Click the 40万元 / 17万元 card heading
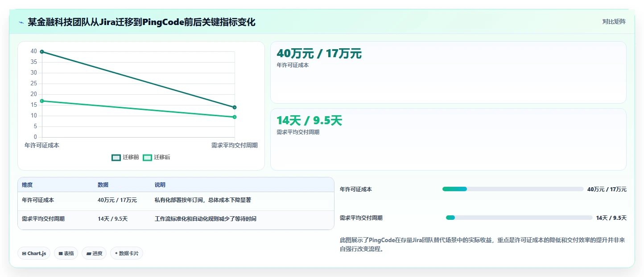This screenshot has height=277, width=644. tap(319, 54)
